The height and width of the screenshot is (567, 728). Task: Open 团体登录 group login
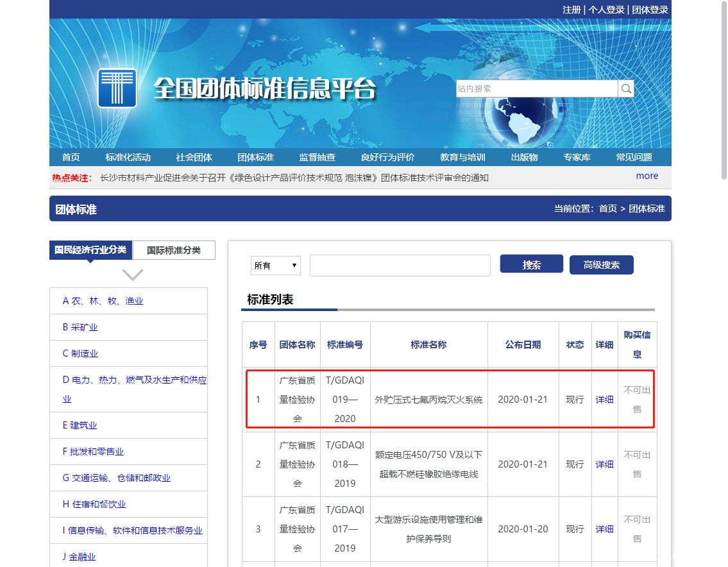point(650,10)
